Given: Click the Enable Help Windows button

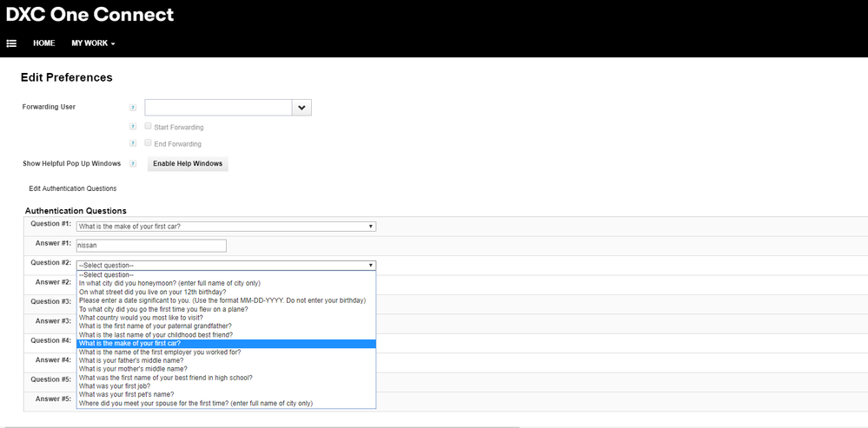Looking at the screenshot, I should pyautogui.click(x=188, y=163).
